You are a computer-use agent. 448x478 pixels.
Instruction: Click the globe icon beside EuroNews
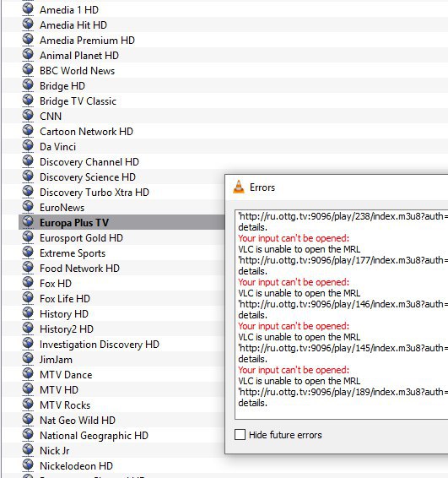(28, 207)
